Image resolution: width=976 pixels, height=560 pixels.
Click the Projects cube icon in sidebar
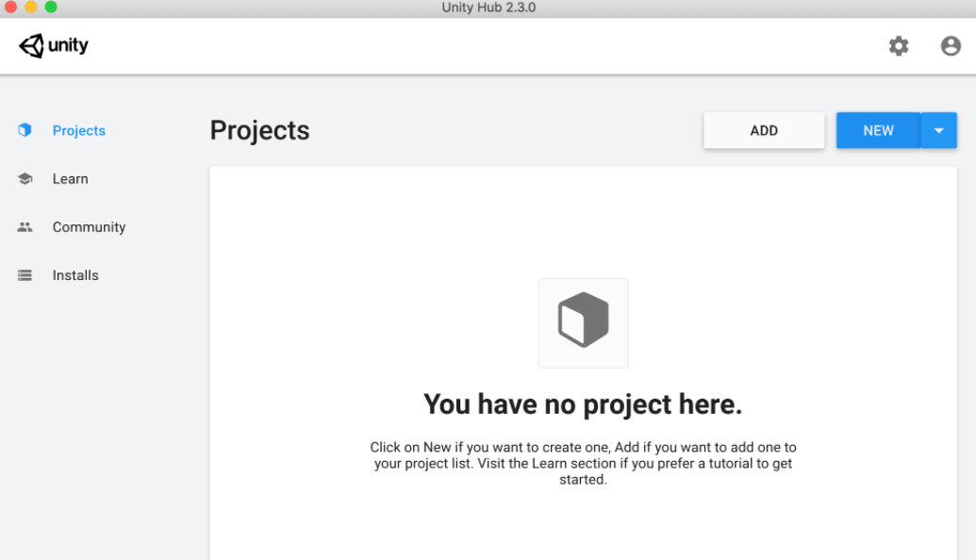tap(25, 130)
